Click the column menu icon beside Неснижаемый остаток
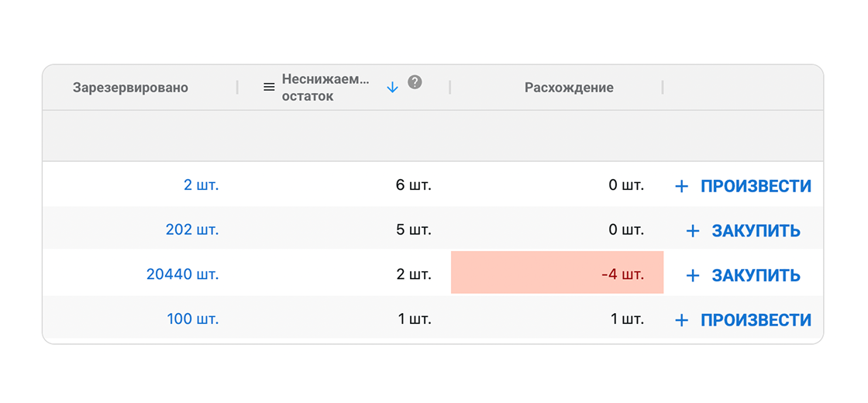Screen dimensions: 868x403 (x=269, y=88)
